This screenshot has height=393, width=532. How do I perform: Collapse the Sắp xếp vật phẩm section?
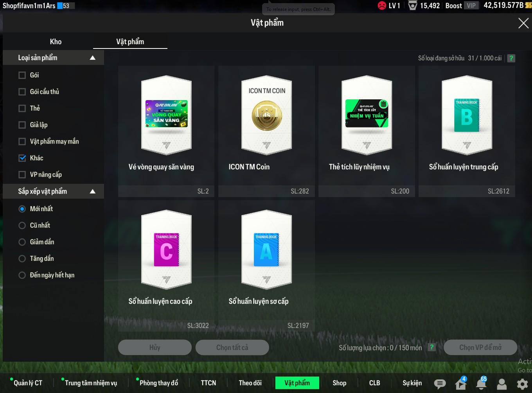93,192
